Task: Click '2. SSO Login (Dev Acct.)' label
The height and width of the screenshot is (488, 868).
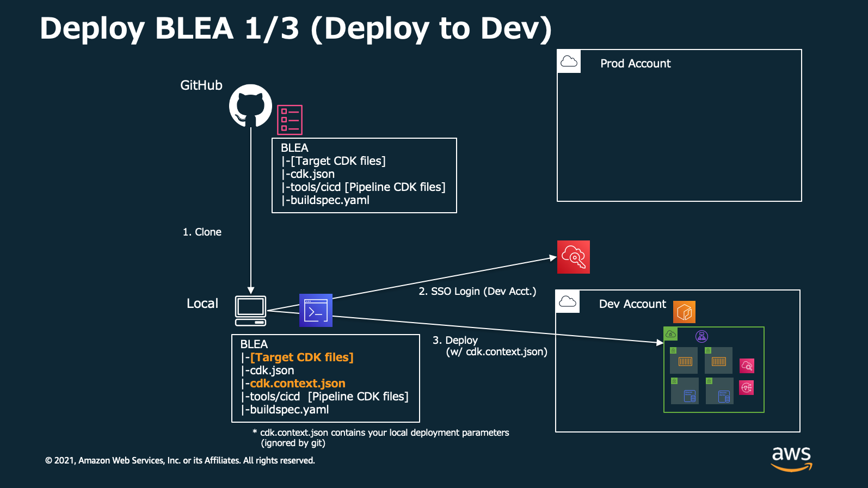Action: click(477, 292)
